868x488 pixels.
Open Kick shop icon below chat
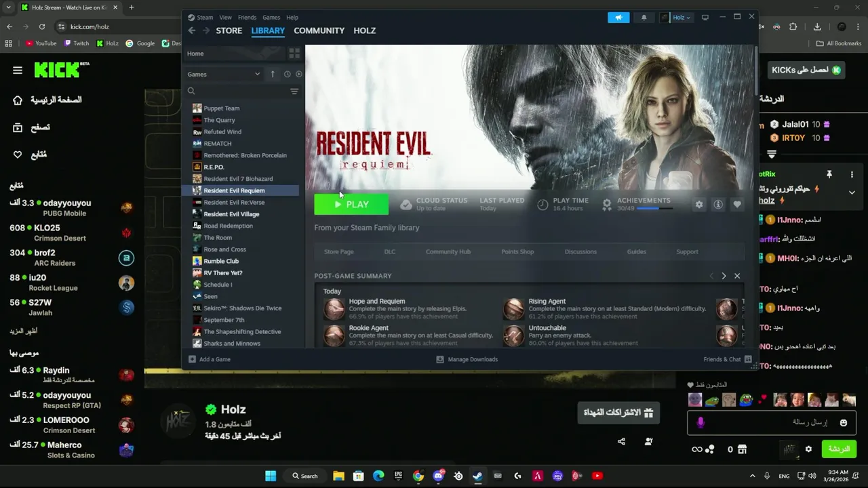742,449
